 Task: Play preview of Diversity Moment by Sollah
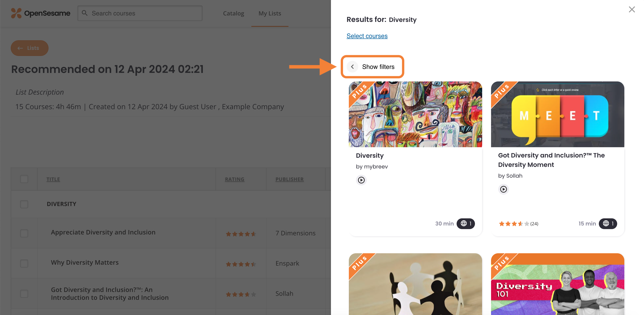(503, 189)
